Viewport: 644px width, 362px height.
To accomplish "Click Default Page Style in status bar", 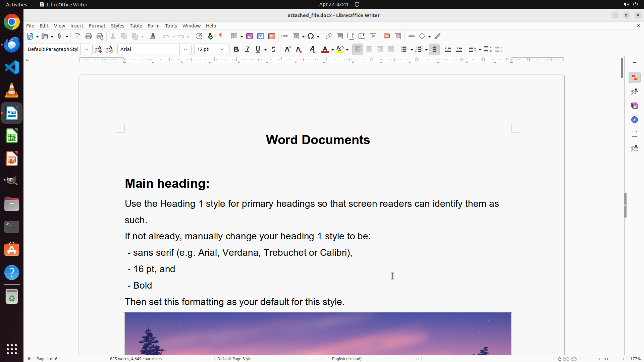I will [234, 359].
